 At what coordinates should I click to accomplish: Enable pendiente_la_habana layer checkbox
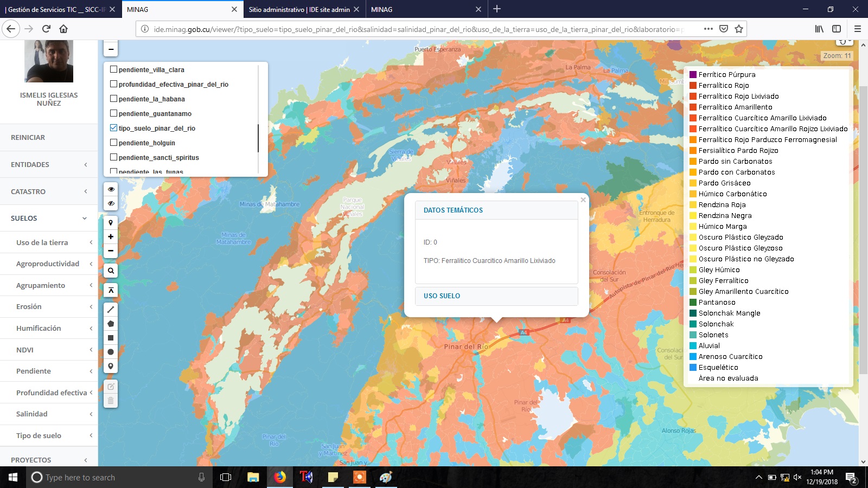click(113, 99)
